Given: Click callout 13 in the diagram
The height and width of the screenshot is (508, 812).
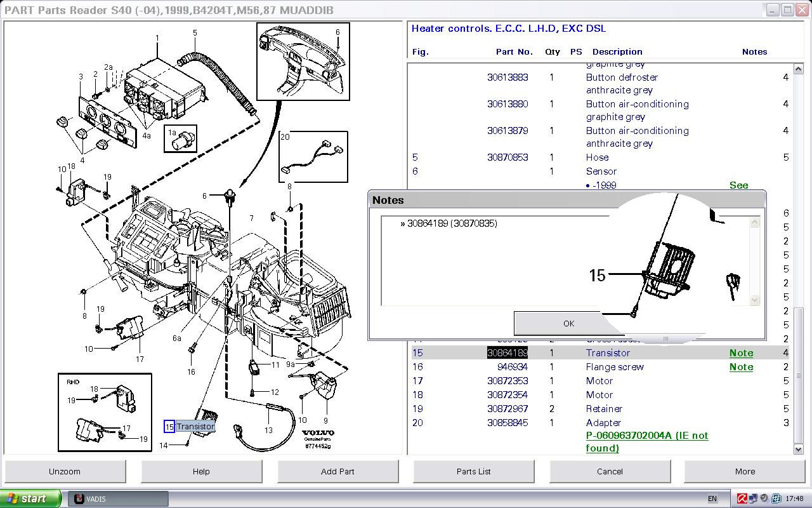Looking at the screenshot, I should [x=268, y=430].
